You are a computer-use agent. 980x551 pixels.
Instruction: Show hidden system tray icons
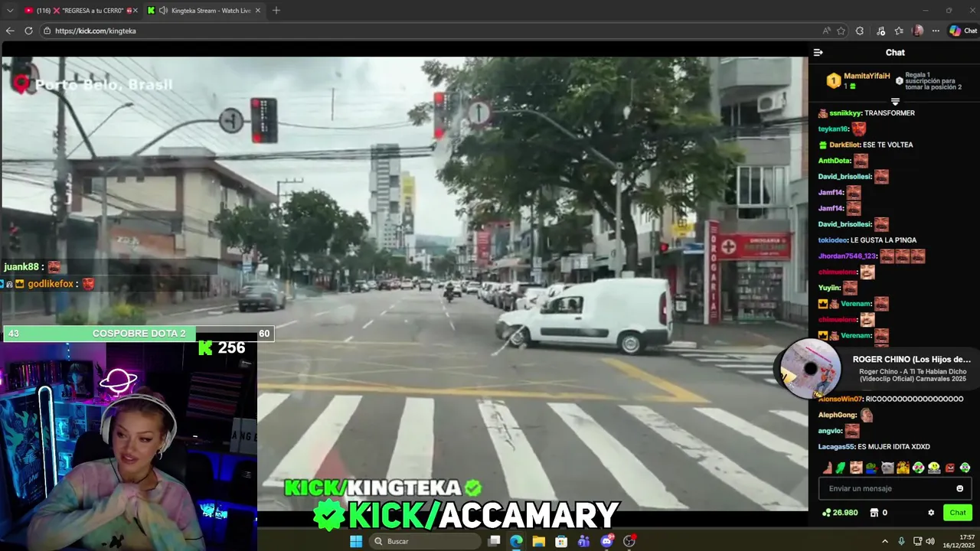pos(885,541)
